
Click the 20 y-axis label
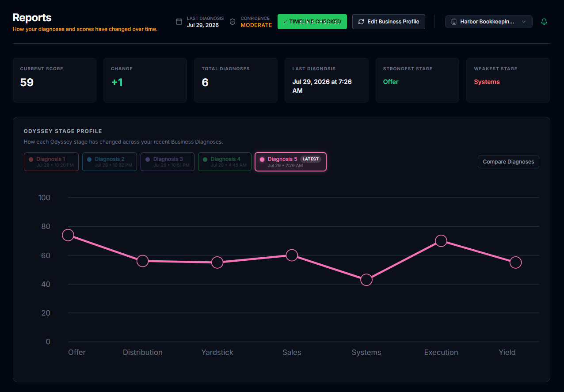coord(46,313)
